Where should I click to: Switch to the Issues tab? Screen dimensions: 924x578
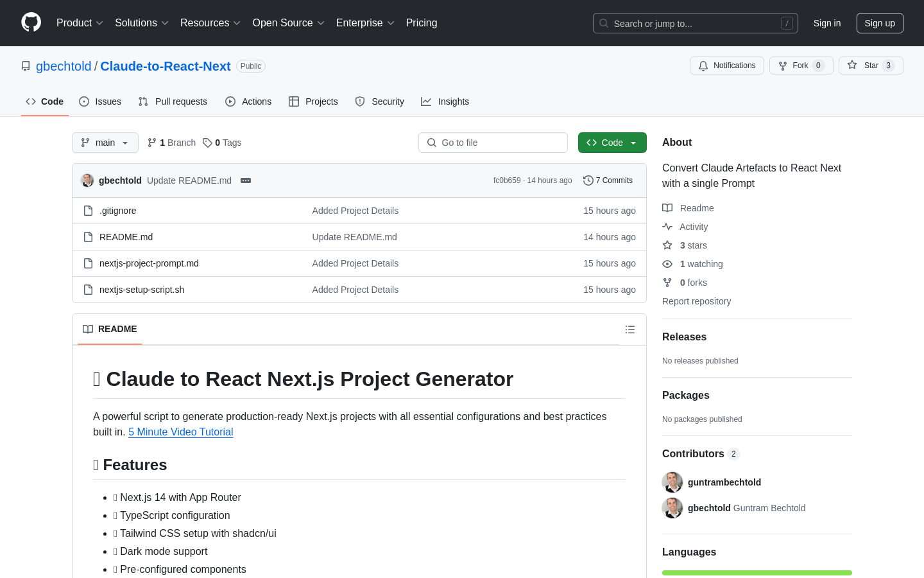click(100, 101)
